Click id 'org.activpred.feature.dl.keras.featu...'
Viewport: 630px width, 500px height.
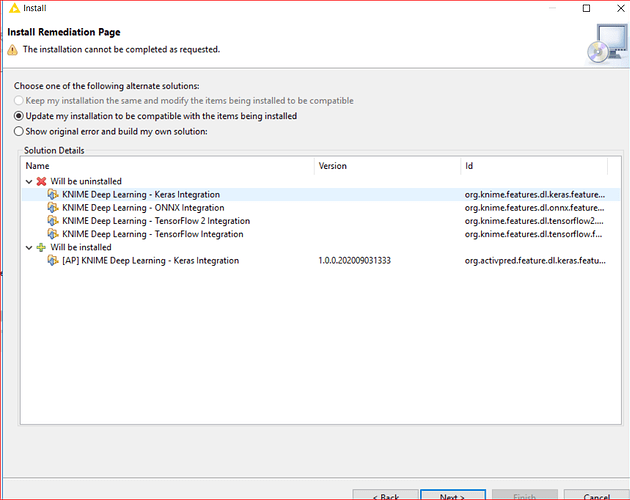[535, 261]
